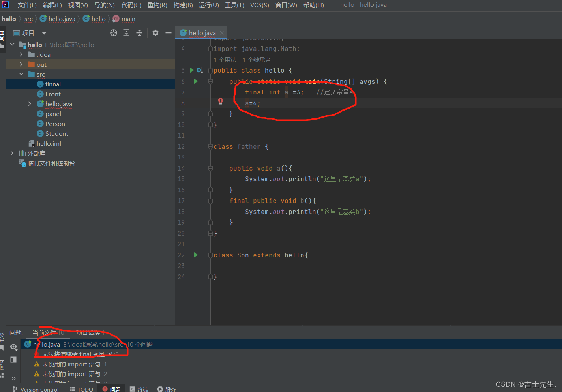Select the hello.java editor tab

[x=202, y=33]
